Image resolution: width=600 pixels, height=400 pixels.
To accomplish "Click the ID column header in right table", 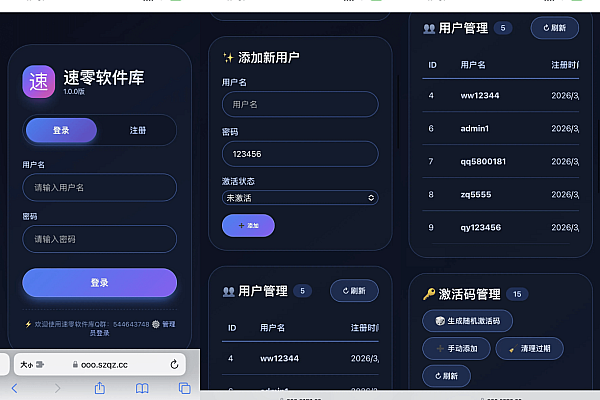I will coord(432,65).
